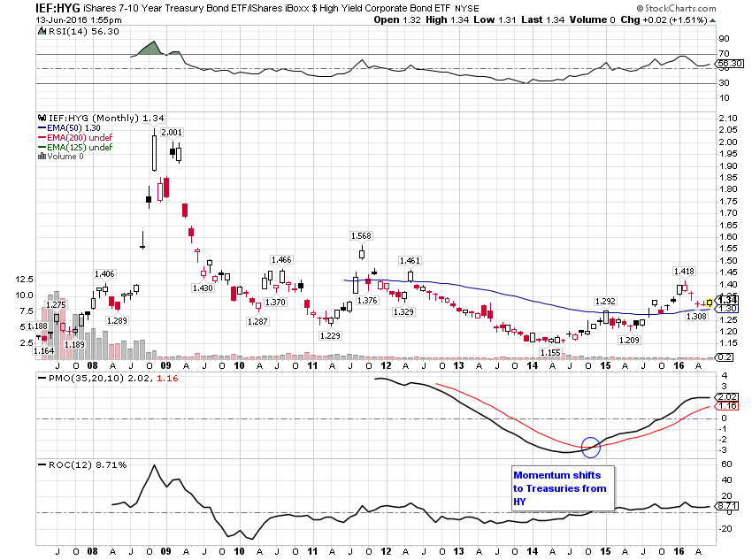The image size is (752, 560).
Task: Click the 1.308 price label
Action: (x=696, y=317)
